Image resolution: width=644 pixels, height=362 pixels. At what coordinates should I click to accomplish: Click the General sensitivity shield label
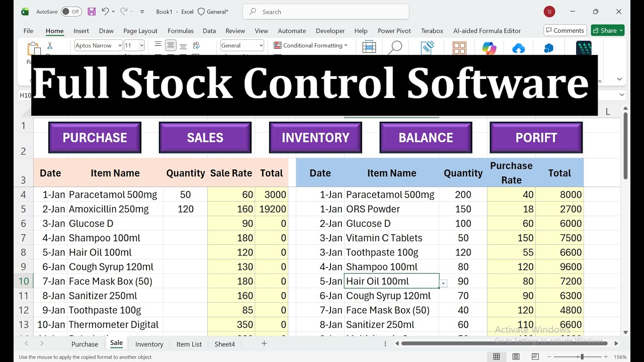pos(212,12)
